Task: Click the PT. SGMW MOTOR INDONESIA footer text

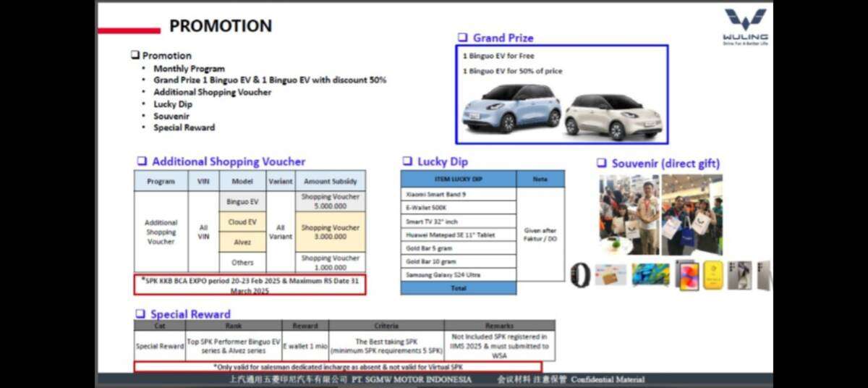Action: [x=411, y=379]
